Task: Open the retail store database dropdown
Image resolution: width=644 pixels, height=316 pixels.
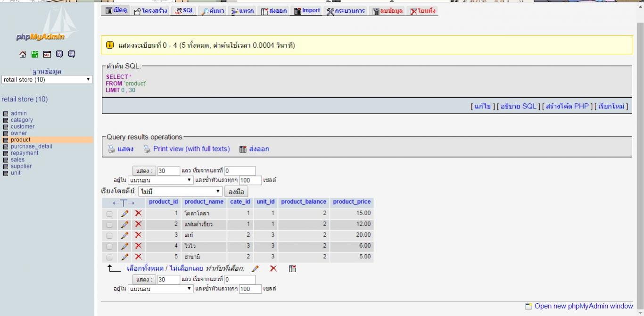Action: pyautogui.click(x=47, y=80)
